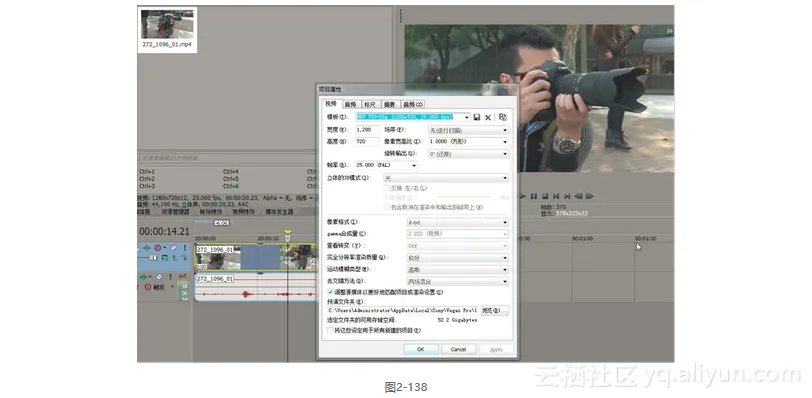Screen dimensions: 812x398
Task: Select the 272_1096_01.mp4 media thumbnail
Action: coord(167,30)
